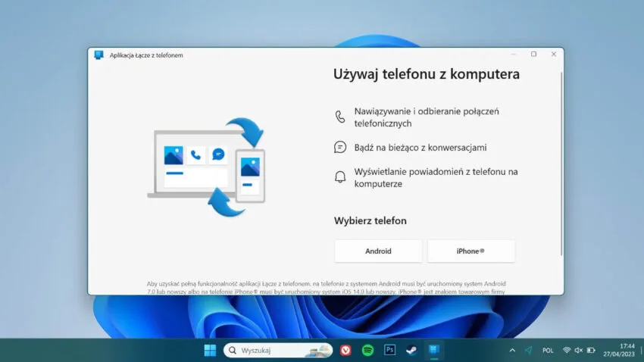Viewport: 644px width, 362px height.
Task: Click the laptop and phone sync illustration
Action: point(207,167)
